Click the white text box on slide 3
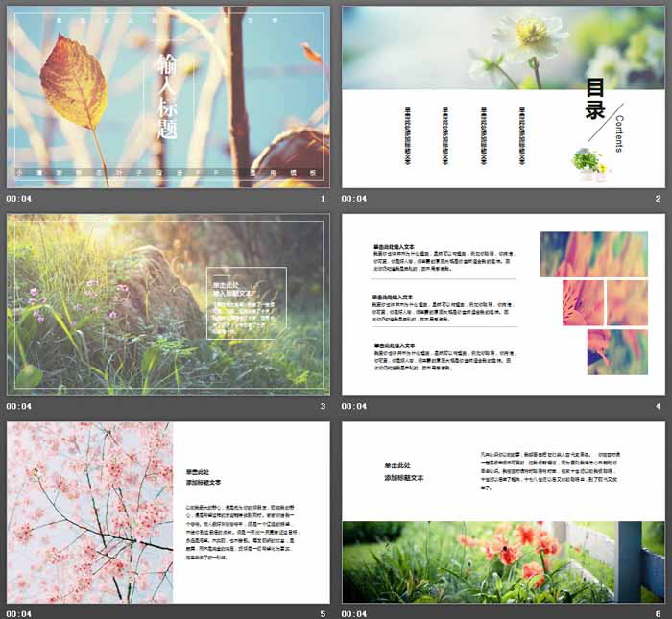This screenshot has height=619, width=672. point(247,303)
